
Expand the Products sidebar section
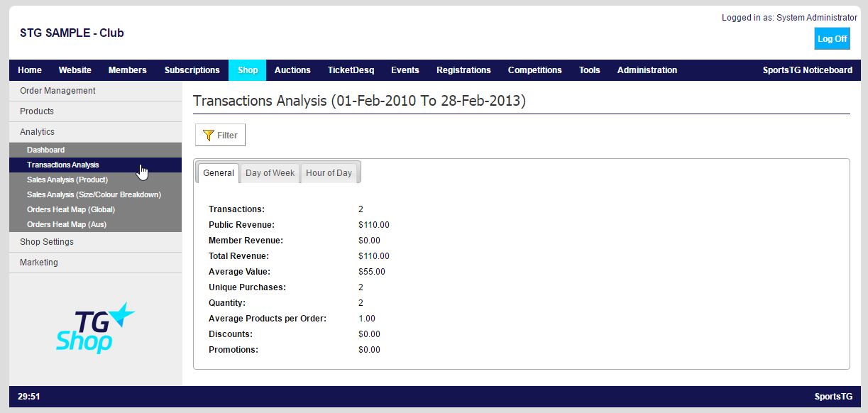[x=95, y=111]
